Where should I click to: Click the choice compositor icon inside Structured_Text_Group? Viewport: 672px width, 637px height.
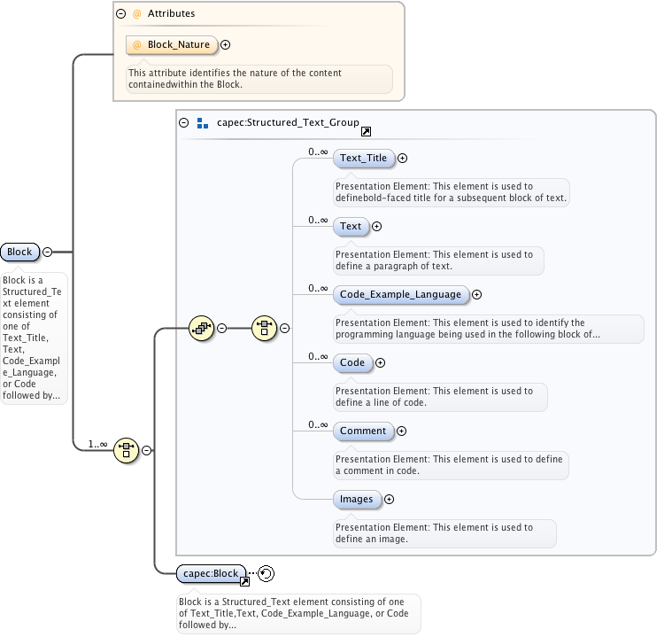[265, 328]
